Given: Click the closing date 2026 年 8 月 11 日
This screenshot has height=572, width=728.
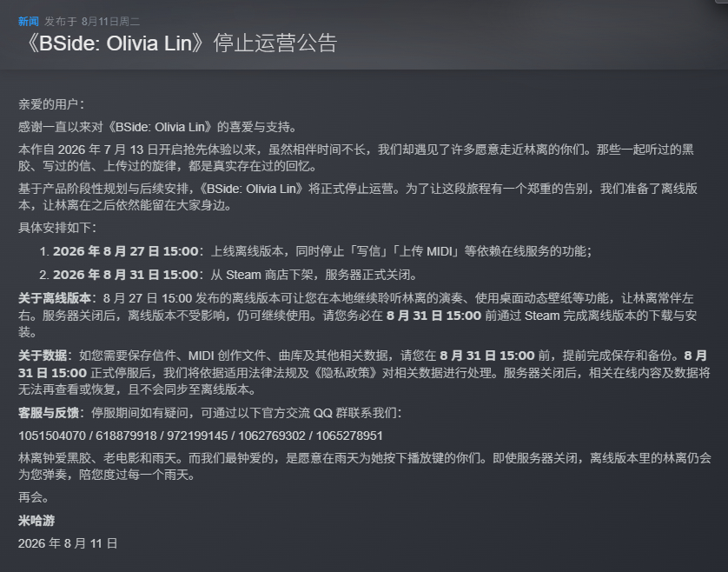Looking at the screenshot, I should (68, 543).
